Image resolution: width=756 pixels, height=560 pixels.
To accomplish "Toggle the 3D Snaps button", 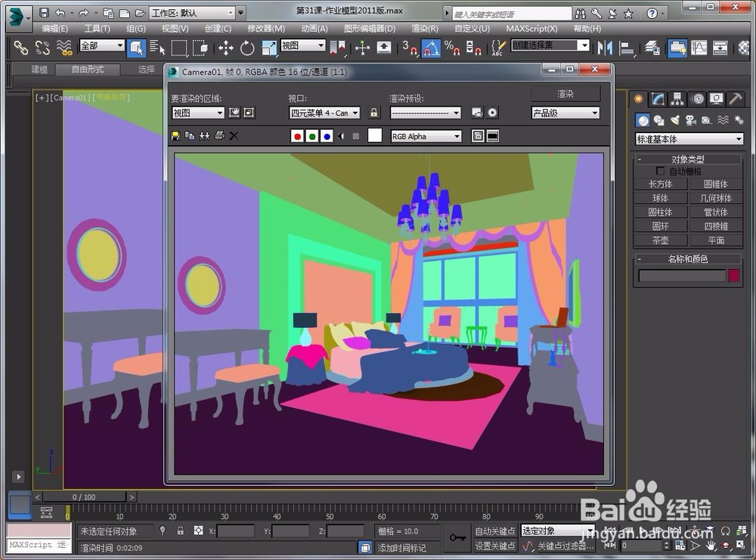I will click(409, 48).
